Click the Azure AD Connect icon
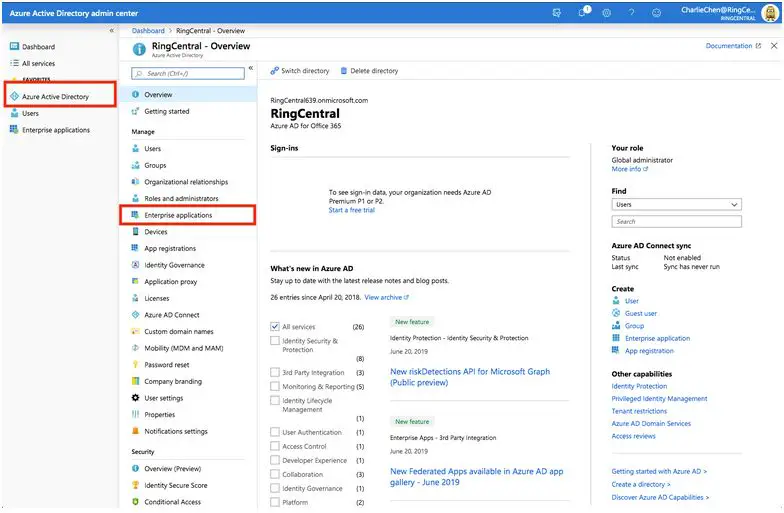 tap(135, 315)
